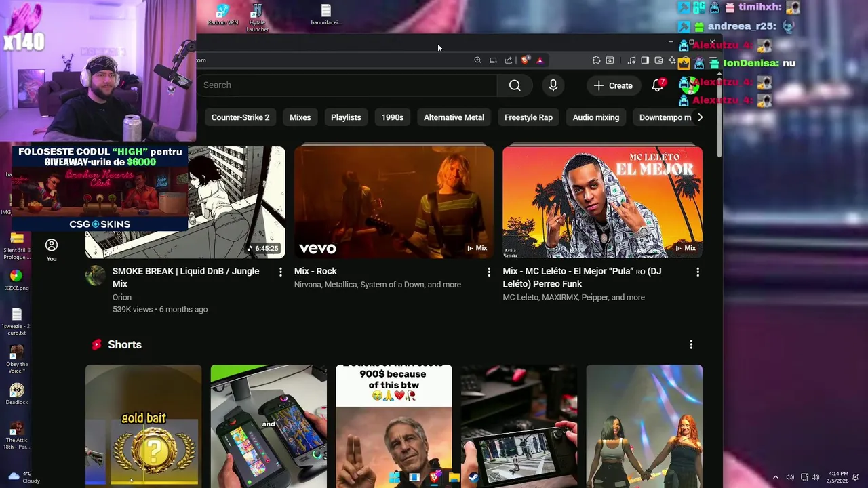Open Brave Wallet icon in toolbar
This screenshot has width=868, height=488.
tap(658, 60)
